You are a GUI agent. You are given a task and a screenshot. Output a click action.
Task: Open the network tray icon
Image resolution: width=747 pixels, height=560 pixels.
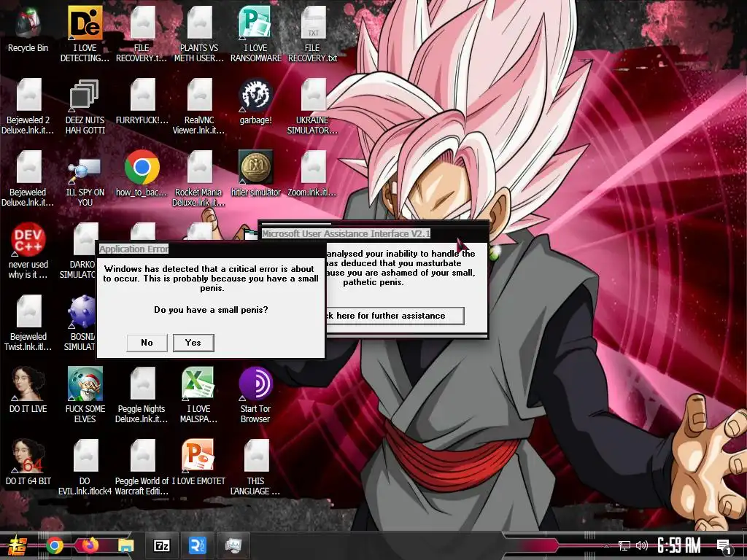pos(624,545)
